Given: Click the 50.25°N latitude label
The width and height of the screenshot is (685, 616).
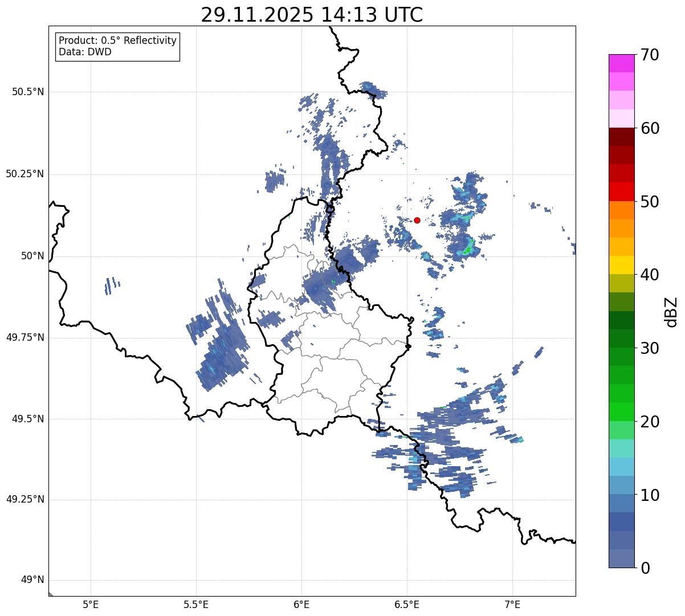Looking at the screenshot, I should point(25,174).
